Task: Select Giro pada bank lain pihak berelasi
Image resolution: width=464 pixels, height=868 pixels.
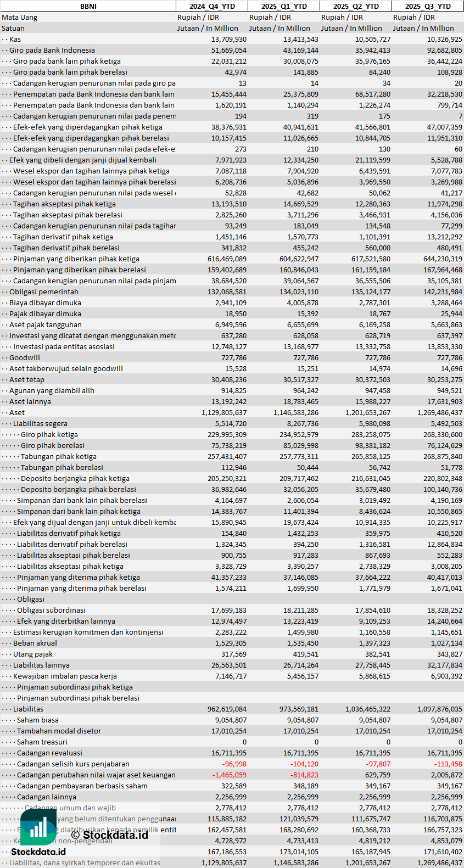Action: click(70, 72)
